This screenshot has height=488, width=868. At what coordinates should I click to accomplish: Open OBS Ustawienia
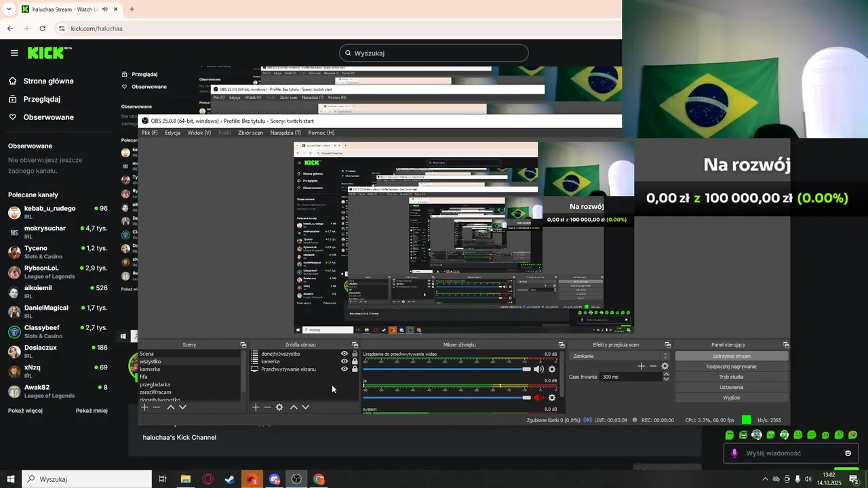[x=732, y=387]
